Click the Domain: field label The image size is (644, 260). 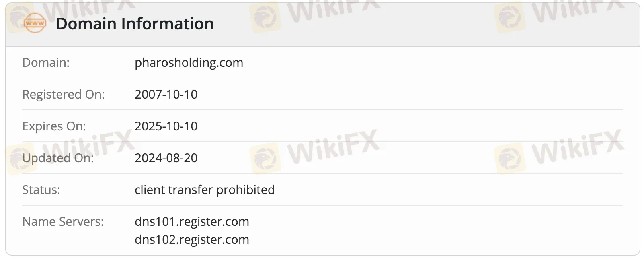(x=46, y=63)
